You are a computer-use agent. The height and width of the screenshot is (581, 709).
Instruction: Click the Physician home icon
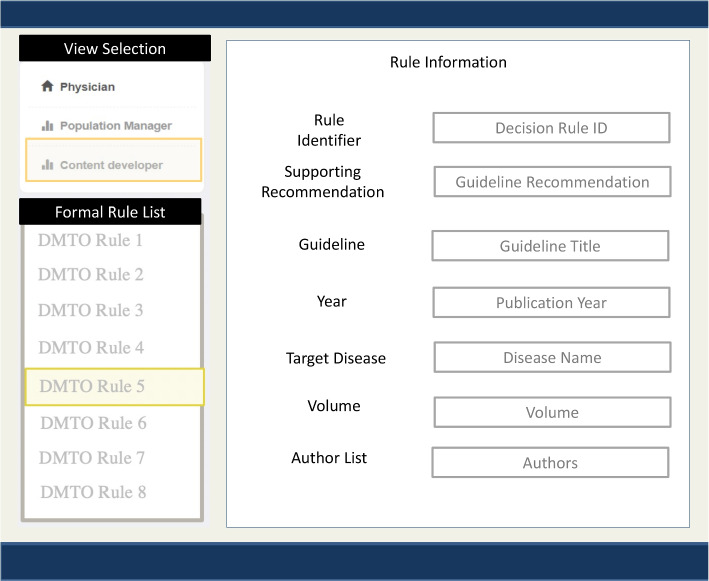47,87
